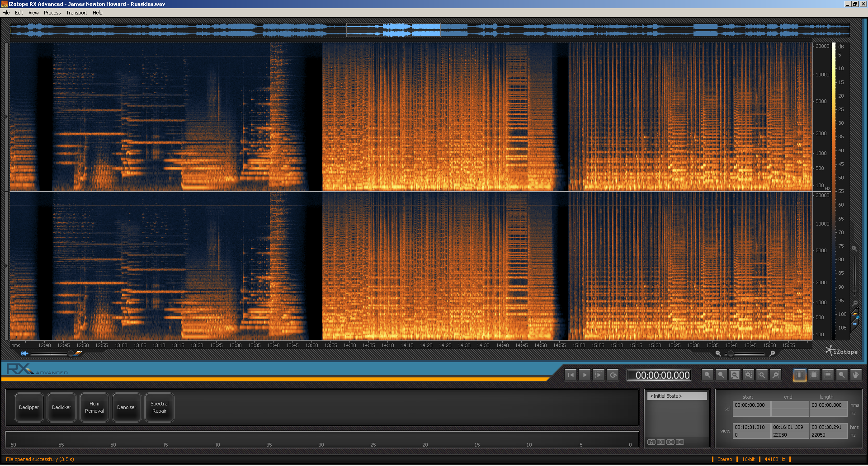Click the waveform view icon beside slider
868x466 pixels.
click(24, 353)
